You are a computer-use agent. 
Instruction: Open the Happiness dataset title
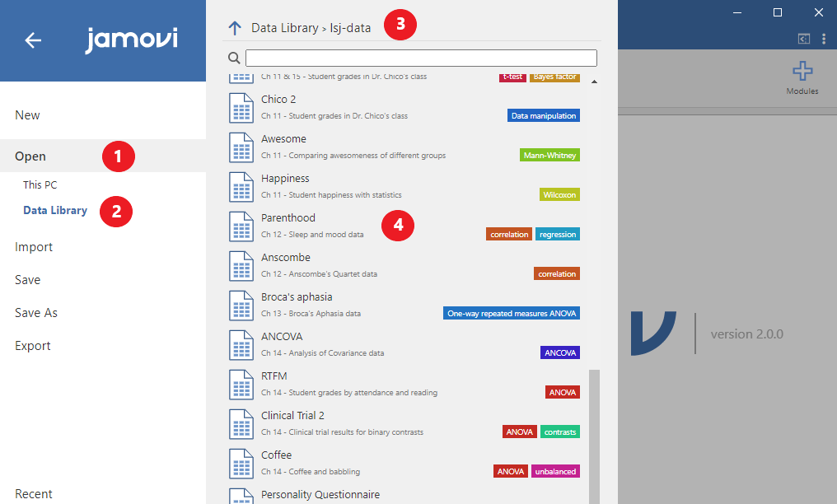(285, 179)
